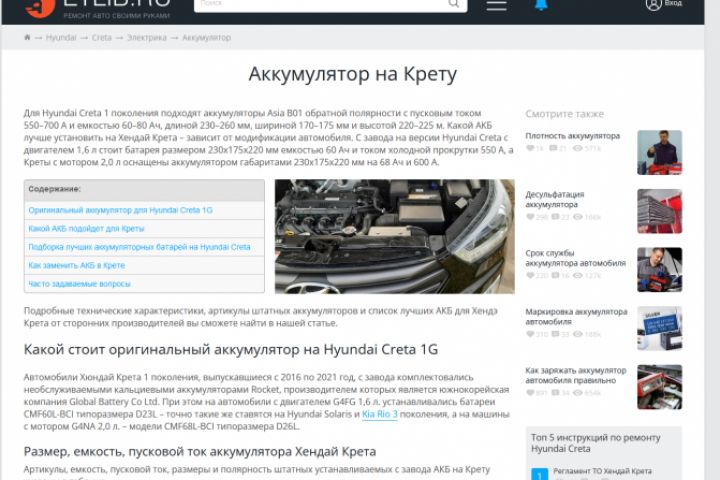Screen dimensions: 720x480
Task: Open the notifications bell
Action: [x=541, y=4]
